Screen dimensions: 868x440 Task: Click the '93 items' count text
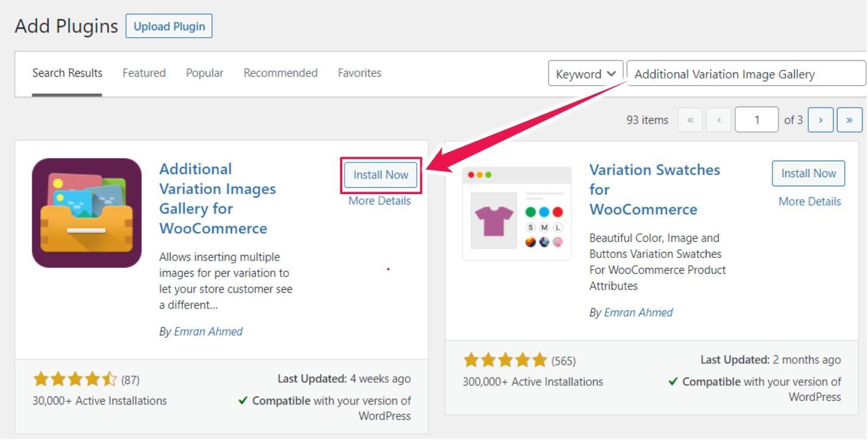tap(647, 120)
